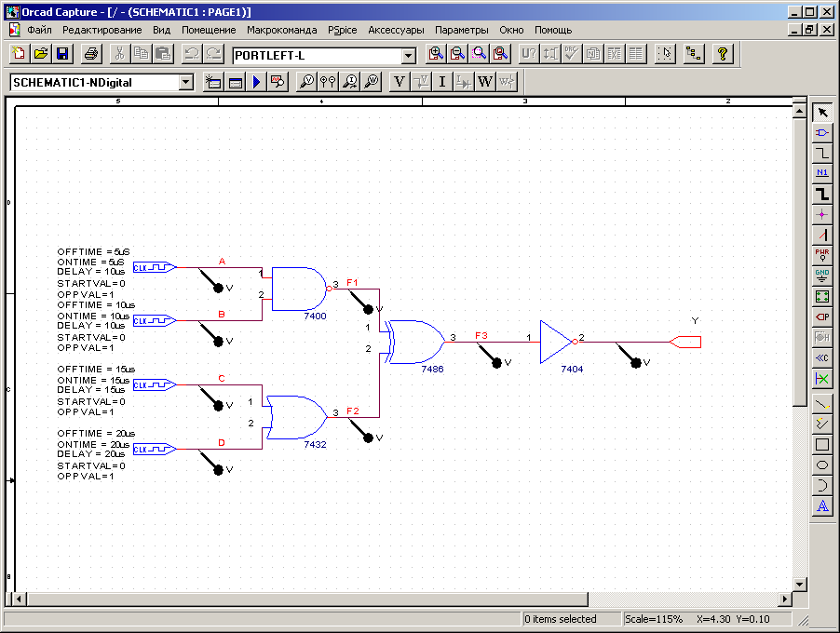This screenshot has width=840, height=633.
Task: Choose the Place Line drawing tool
Action: 821,404
